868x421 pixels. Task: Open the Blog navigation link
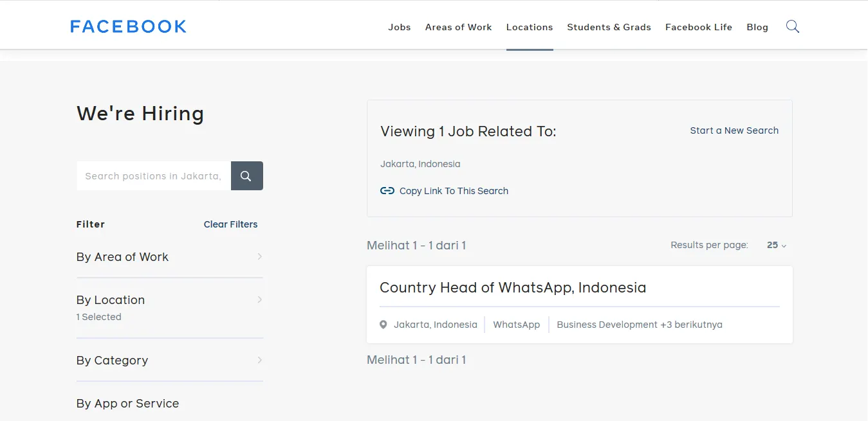tap(757, 27)
